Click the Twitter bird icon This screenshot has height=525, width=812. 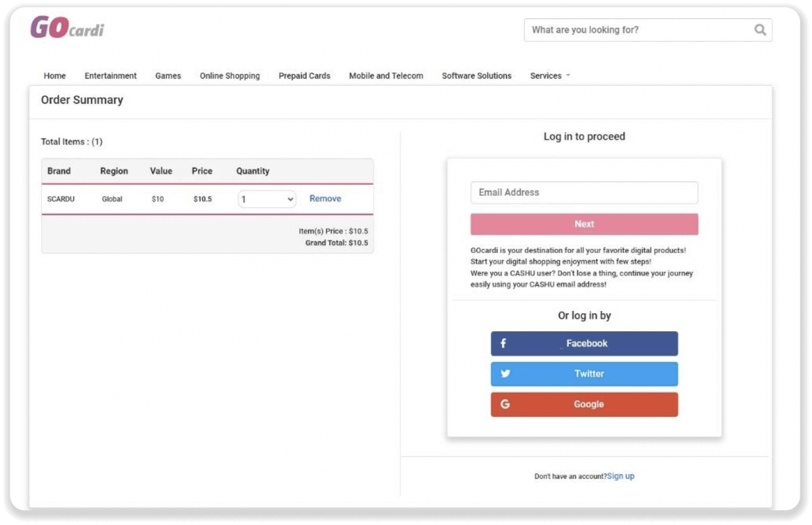[505, 374]
